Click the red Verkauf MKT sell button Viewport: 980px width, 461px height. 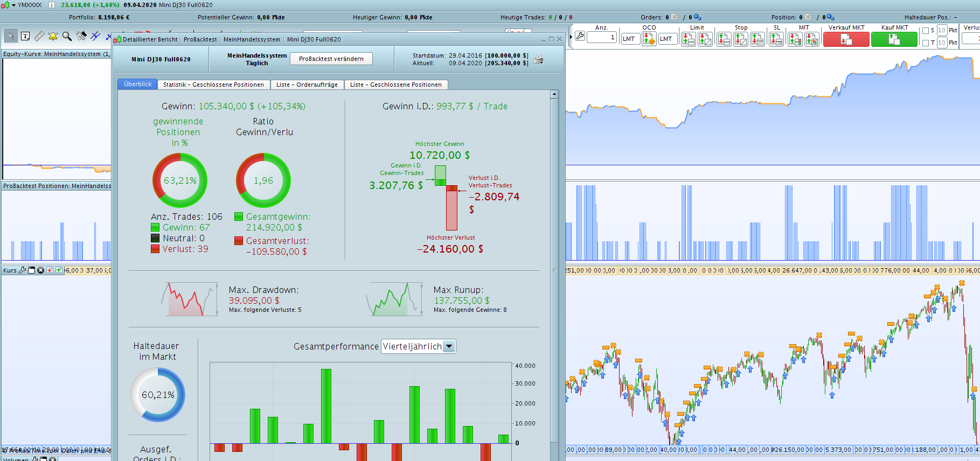point(846,39)
